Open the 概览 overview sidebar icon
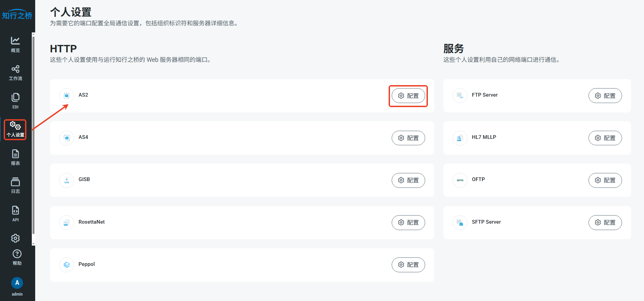 point(15,44)
